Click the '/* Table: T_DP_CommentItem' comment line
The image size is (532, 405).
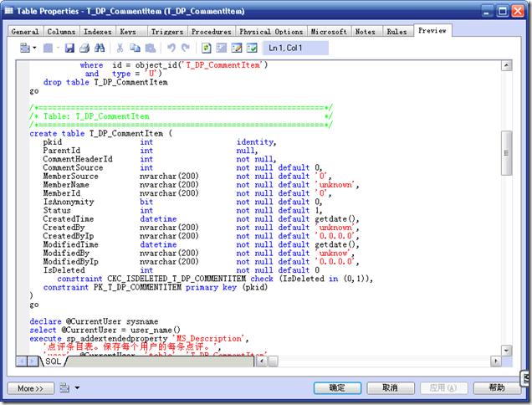(181, 116)
